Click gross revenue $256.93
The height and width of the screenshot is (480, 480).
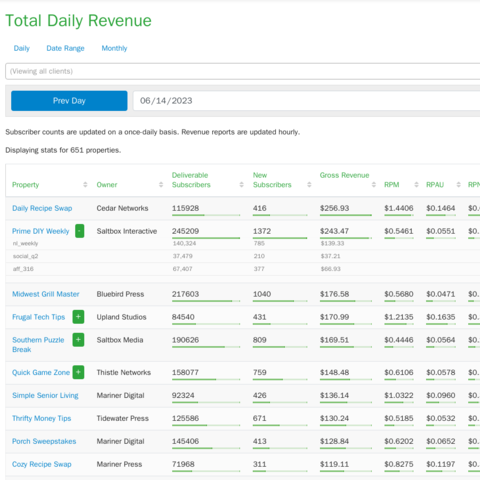point(334,208)
